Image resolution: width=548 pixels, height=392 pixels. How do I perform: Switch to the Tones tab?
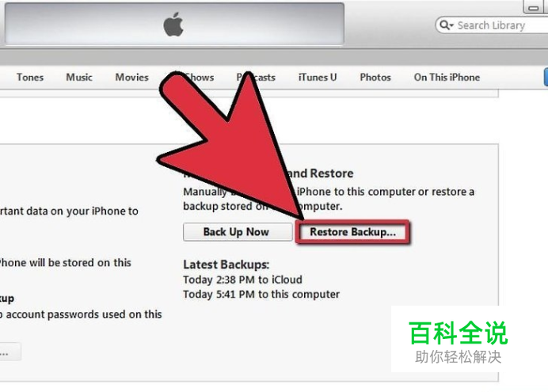click(x=30, y=78)
